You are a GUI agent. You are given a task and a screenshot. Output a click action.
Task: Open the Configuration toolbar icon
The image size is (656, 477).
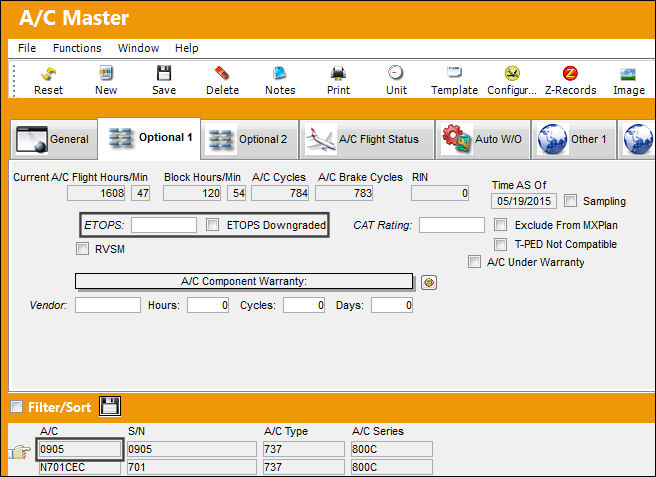click(512, 81)
